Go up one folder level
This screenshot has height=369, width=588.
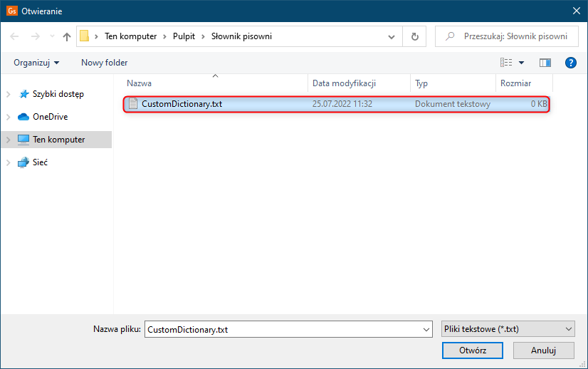[67, 36]
